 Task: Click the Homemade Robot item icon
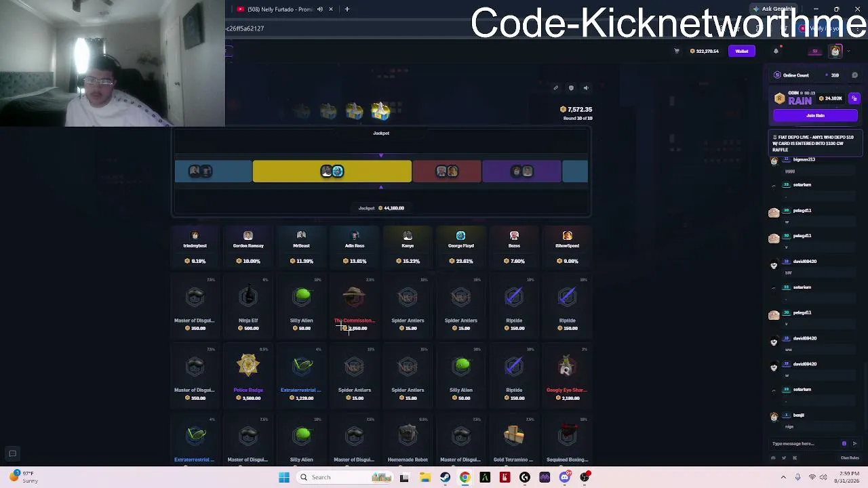point(408,436)
